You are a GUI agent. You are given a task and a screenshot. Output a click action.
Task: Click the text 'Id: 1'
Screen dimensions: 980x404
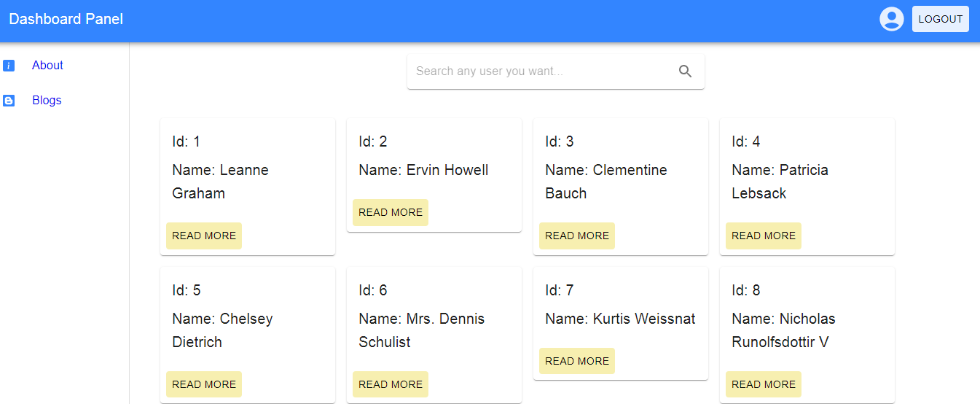click(x=186, y=141)
